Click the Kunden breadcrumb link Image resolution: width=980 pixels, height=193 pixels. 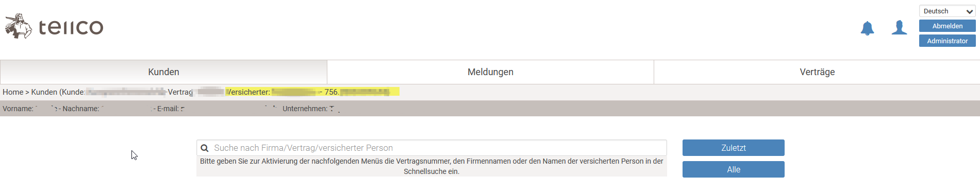44,92
